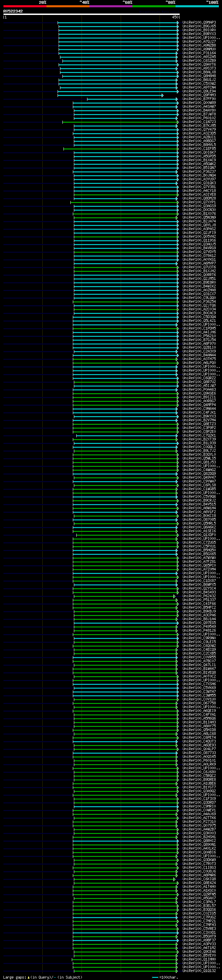Image resolution: width=222 pixels, height=980 pixels.
Task: Select label UniRef100_C1DX87
Action: (199, 581)
